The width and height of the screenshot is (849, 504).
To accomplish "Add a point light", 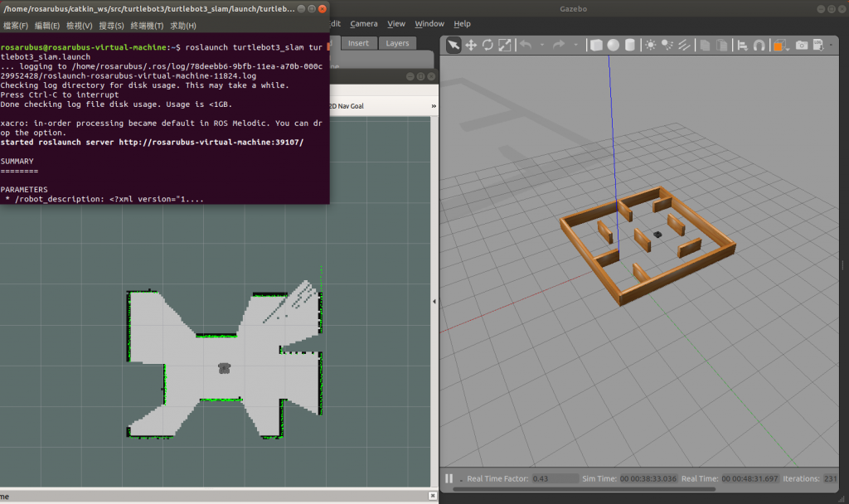I will point(651,45).
